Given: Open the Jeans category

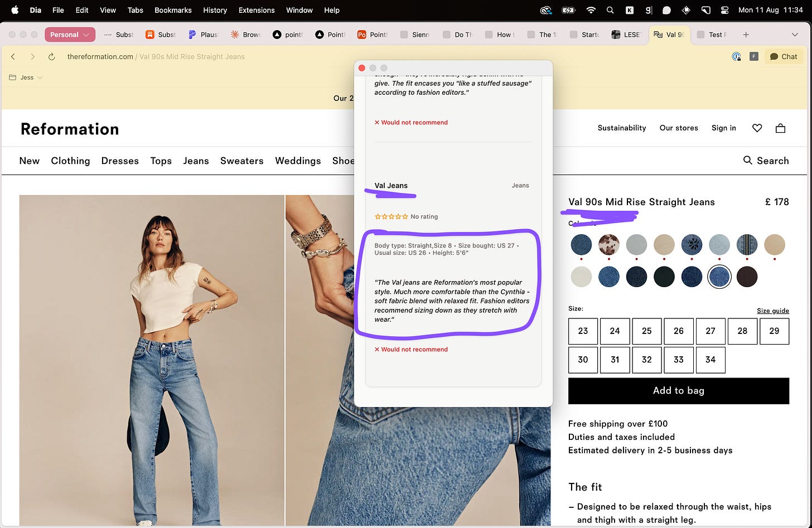Looking at the screenshot, I should click(x=196, y=161).
